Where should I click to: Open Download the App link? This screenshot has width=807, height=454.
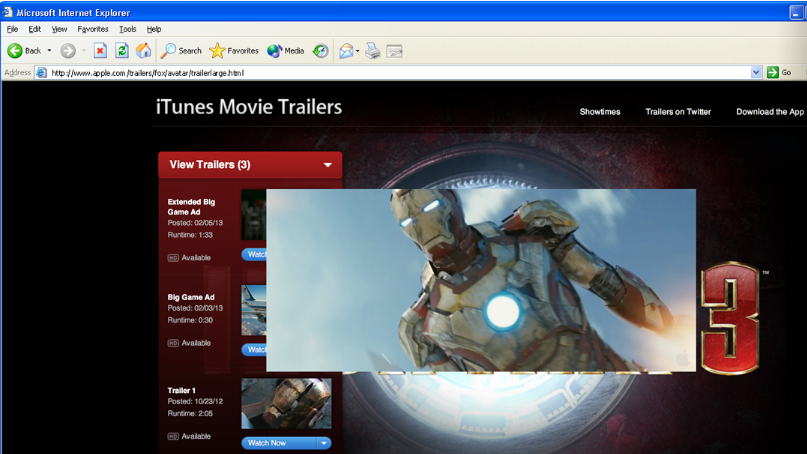[x=770, y=112]
